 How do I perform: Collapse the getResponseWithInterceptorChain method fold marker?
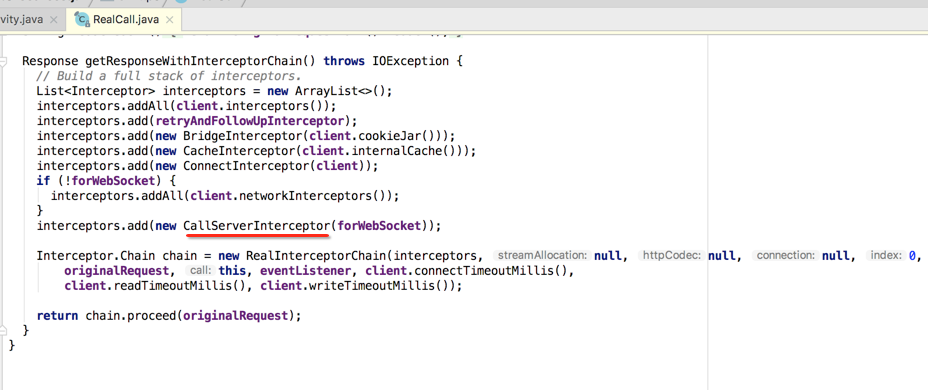[4, 61]
